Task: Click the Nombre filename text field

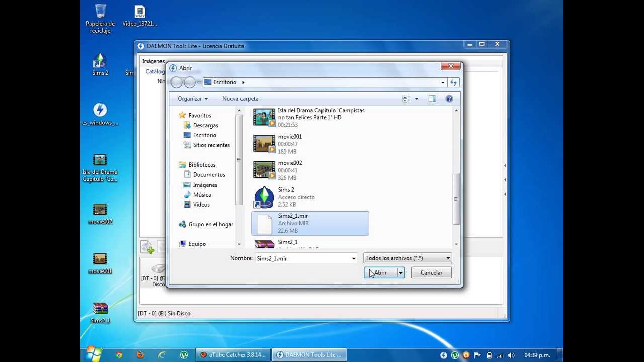Action: pos(302,258)
